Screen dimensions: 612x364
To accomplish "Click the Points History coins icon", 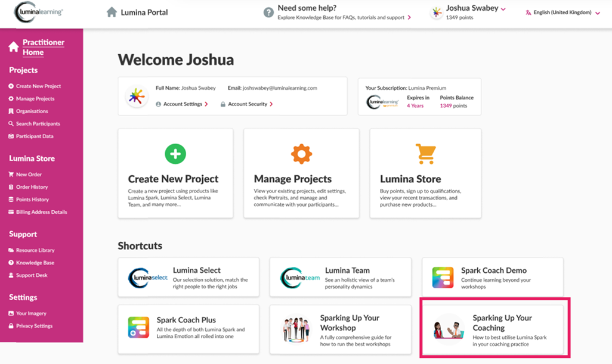I will pyautogui.click(x=11, y=199).
